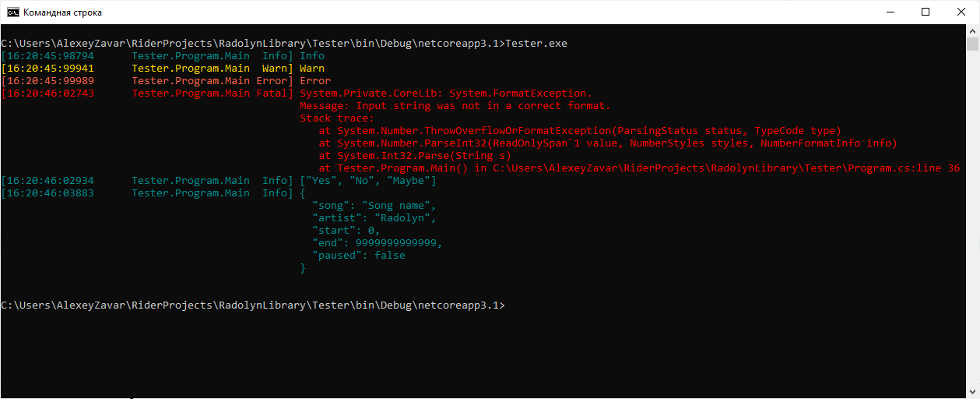
Task: Click the ThrowOverflowOrFormatException stack line
Action: [580, 131]
